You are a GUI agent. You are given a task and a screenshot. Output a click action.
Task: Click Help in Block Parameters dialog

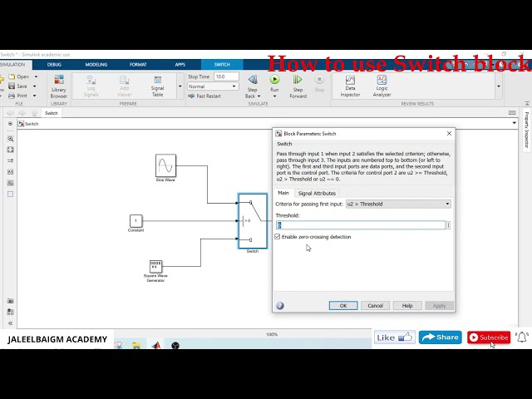click(x=407, y=305)
